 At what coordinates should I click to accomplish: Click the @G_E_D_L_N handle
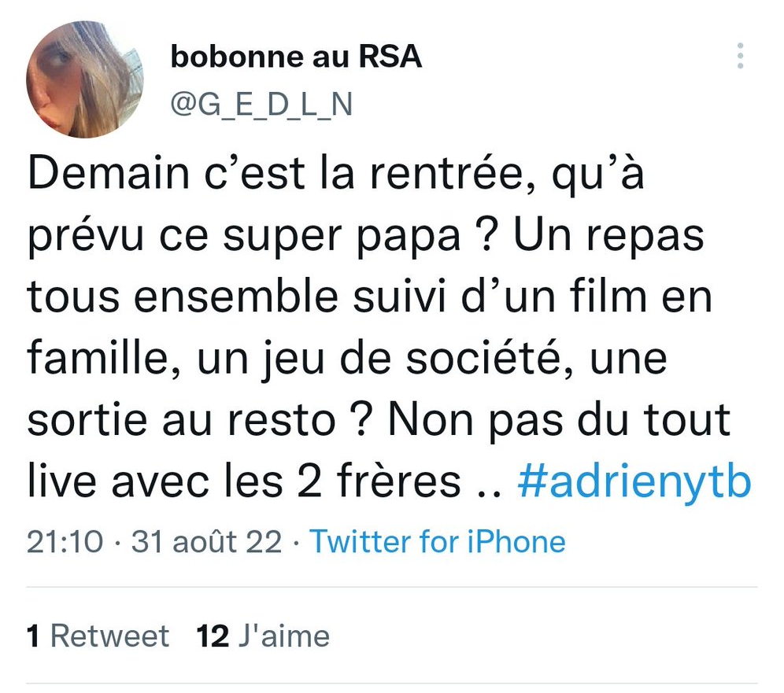click(x=261, y=104)
